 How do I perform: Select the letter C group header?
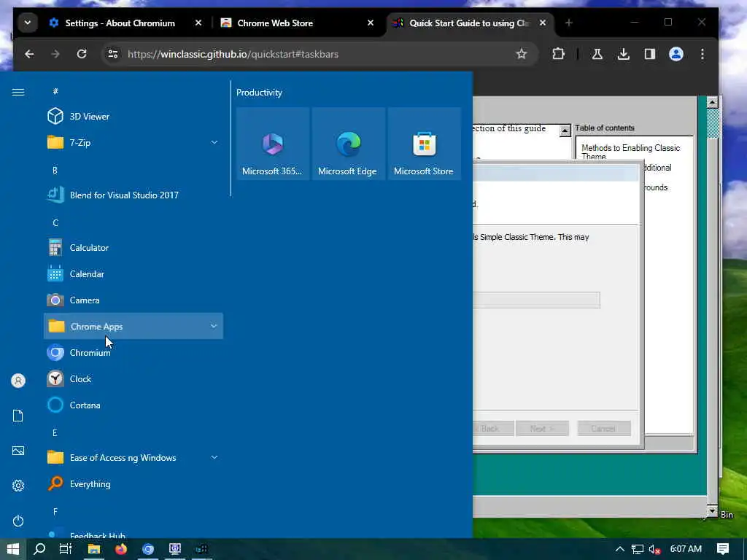point(55,222)
